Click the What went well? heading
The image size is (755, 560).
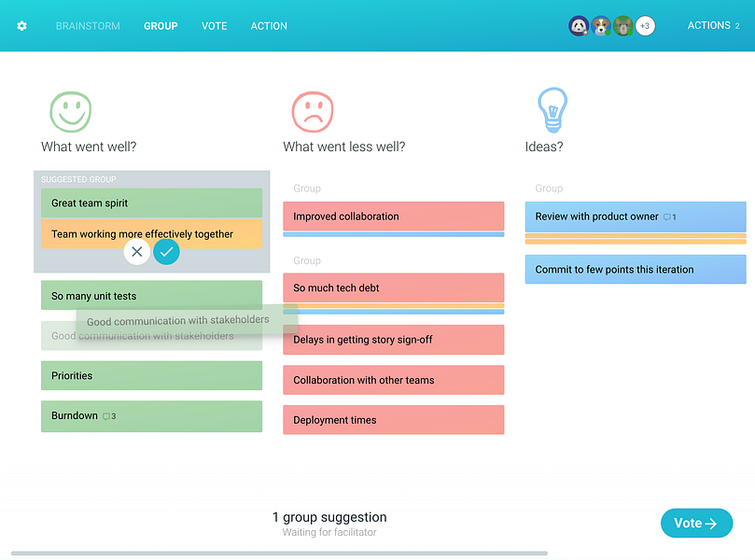[89, 147]
